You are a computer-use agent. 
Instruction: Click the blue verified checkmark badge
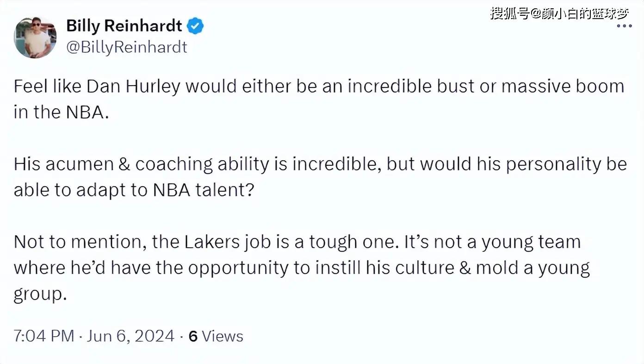[195, 26]
